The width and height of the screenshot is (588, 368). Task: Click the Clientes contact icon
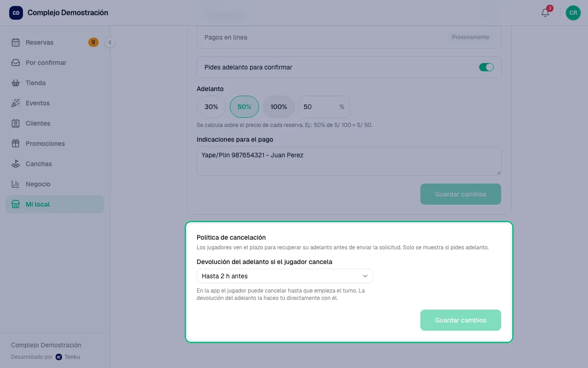(x=16, y=123)
